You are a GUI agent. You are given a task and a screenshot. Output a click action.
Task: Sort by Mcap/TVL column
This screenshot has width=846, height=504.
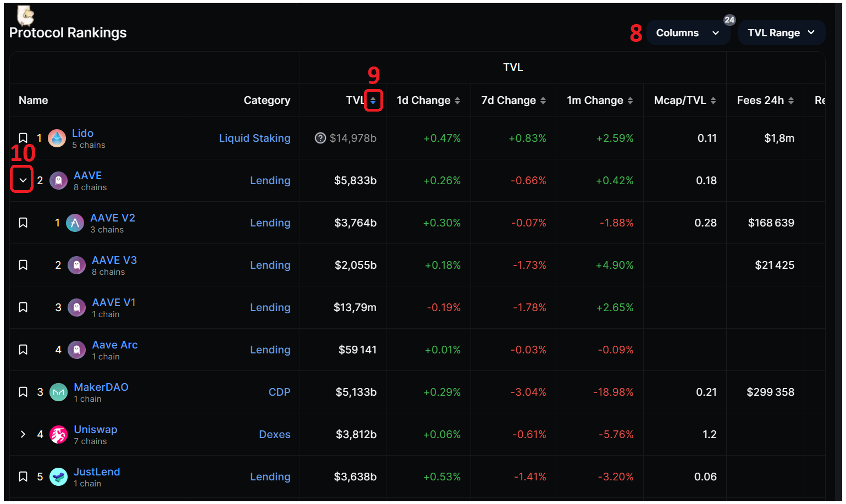(713, 101)
